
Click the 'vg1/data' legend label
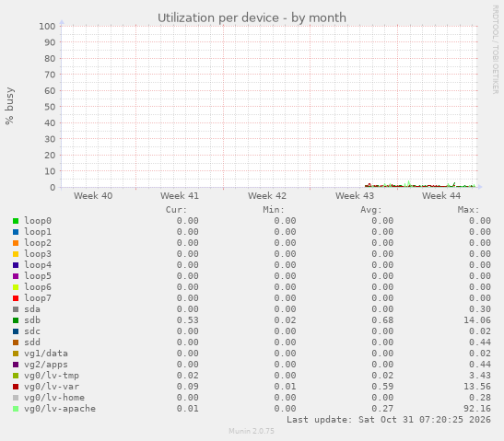[46, 354]
